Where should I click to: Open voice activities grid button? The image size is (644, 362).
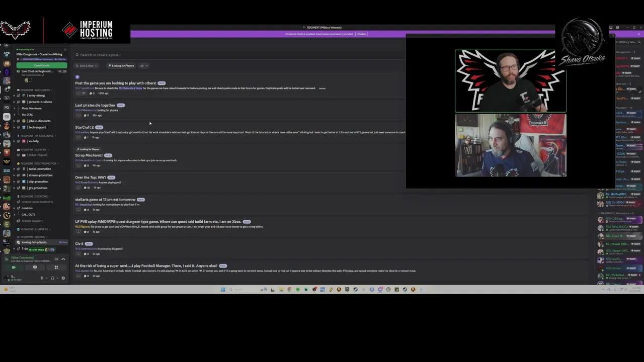(x=56, y=267)
